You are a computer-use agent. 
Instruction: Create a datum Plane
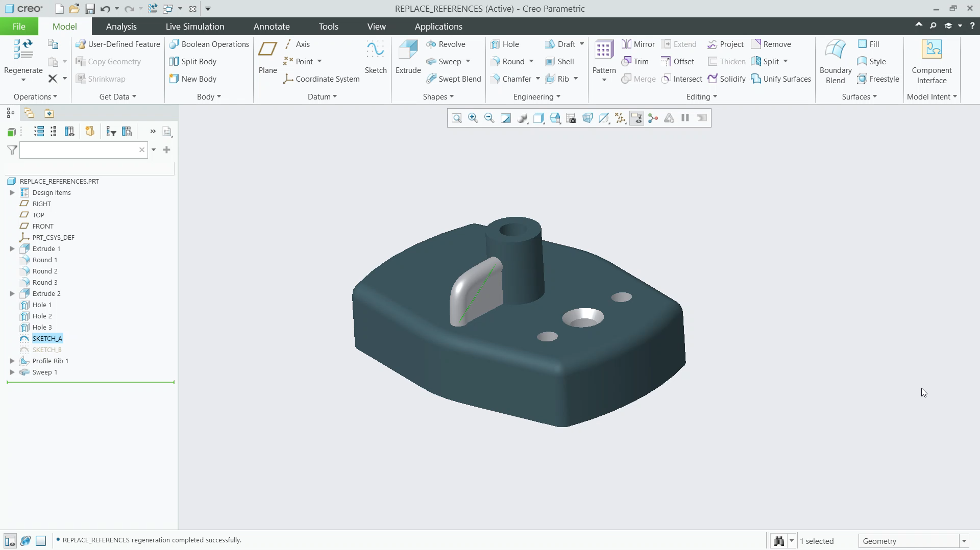267,57
